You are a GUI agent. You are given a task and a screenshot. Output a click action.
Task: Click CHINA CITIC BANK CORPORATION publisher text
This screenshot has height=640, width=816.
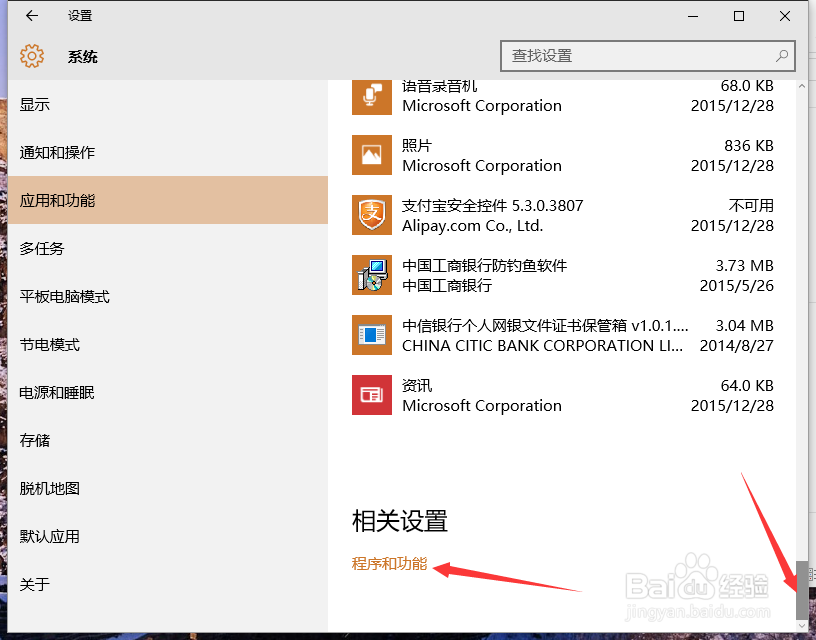542,345
